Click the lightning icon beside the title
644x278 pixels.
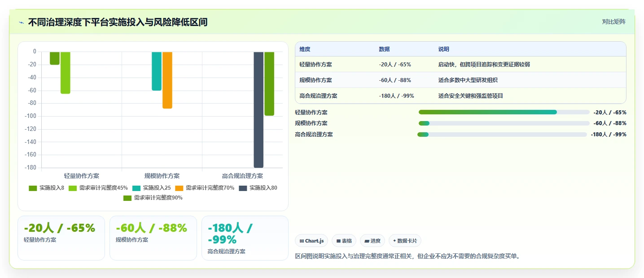[21, 22]
